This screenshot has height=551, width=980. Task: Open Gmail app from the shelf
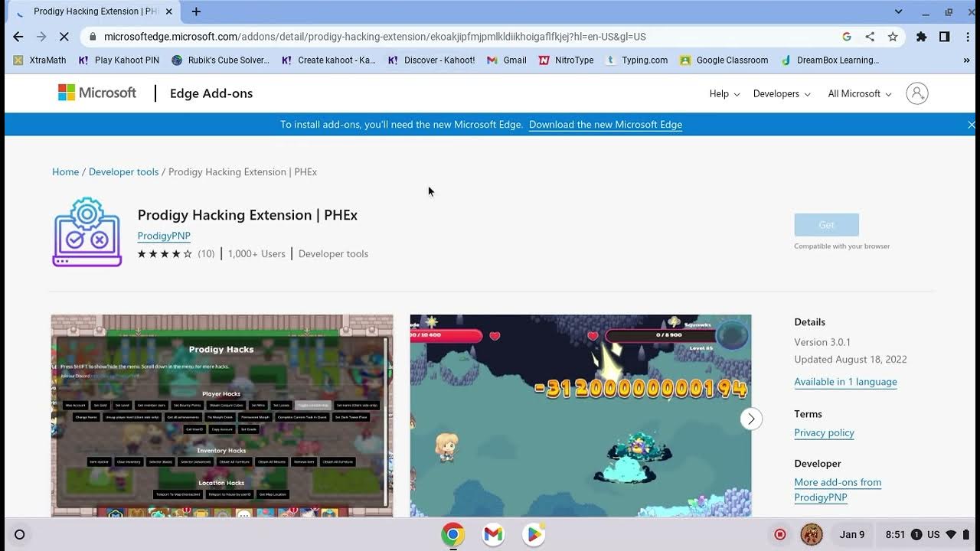[x=493, y=535]
